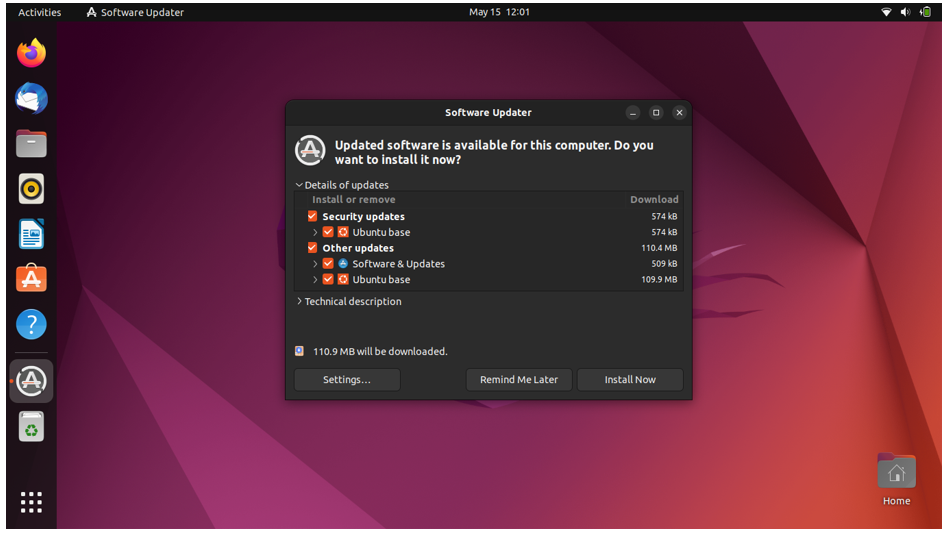Launch Rhythmbox music player
The height and width of the screenshot is (534, 945).
[31, 188]
